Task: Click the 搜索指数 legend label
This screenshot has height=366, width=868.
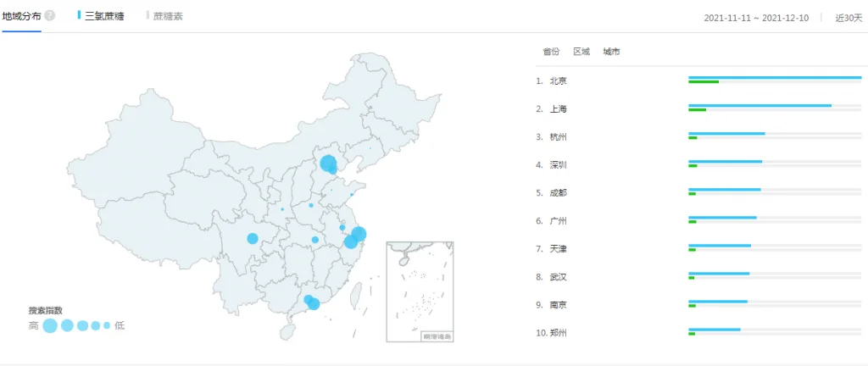Action: (x=46, y=311)
